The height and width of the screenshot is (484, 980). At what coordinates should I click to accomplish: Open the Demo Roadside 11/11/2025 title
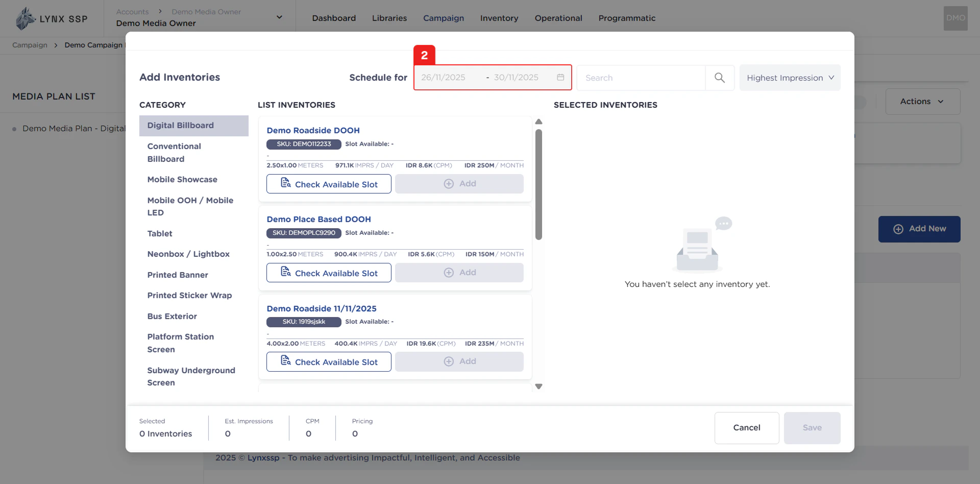click(322, 309)
